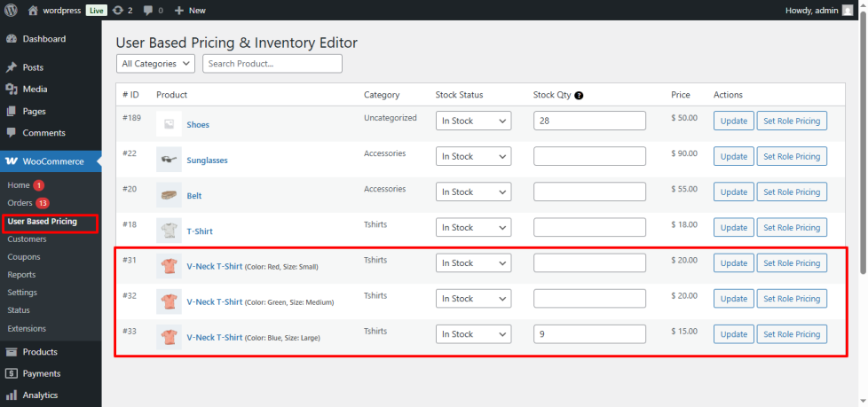This screenshot has width=868, height=407.
Task: Click the Stock Qty help icon
Action: (579, 96)
